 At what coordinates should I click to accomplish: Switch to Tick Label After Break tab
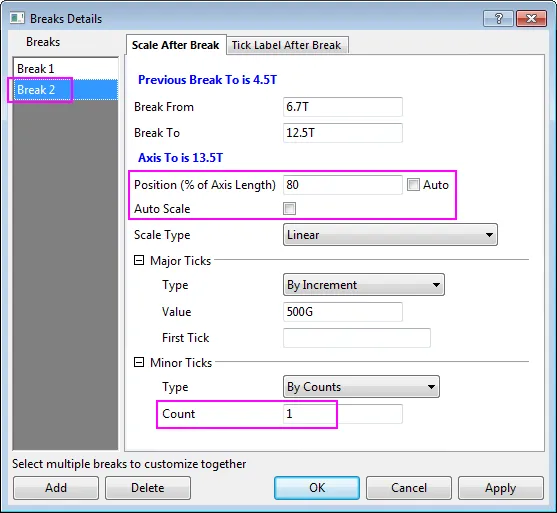click(287, 45)
